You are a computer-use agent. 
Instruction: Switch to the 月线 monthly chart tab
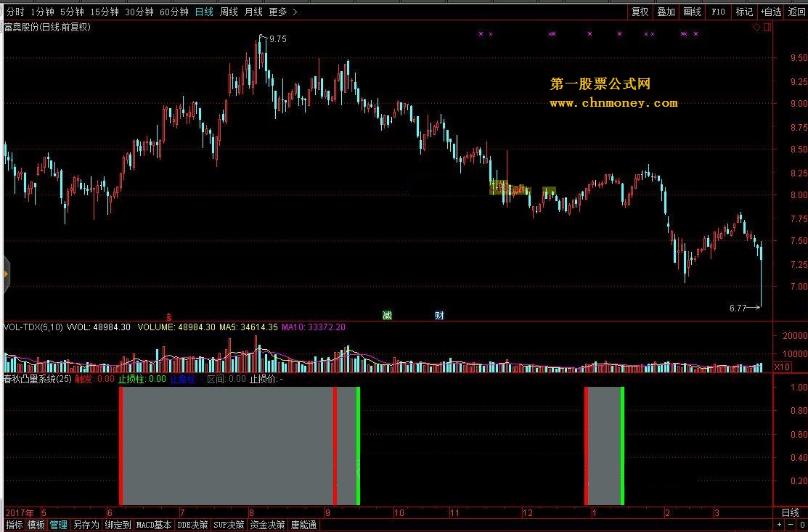tap(253, 12)
